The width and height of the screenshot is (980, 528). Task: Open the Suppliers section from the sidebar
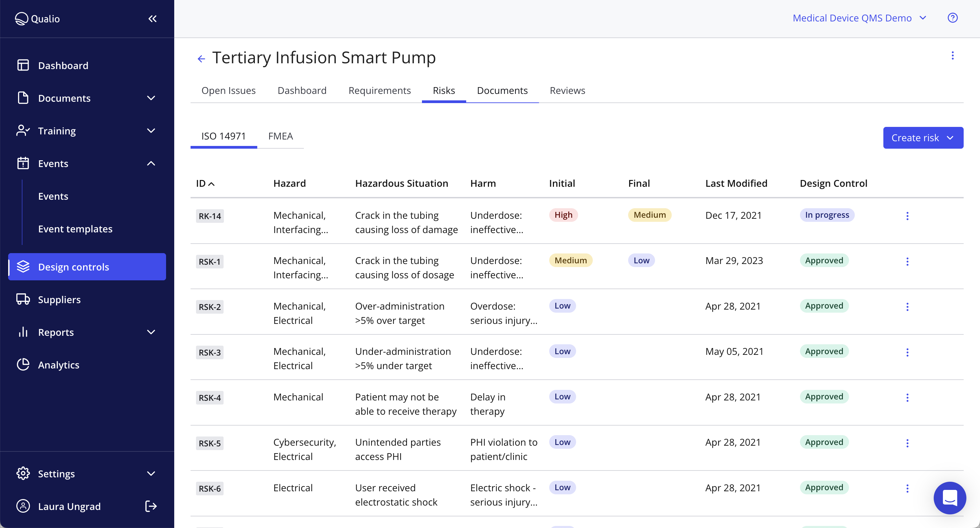coord(59,299)
